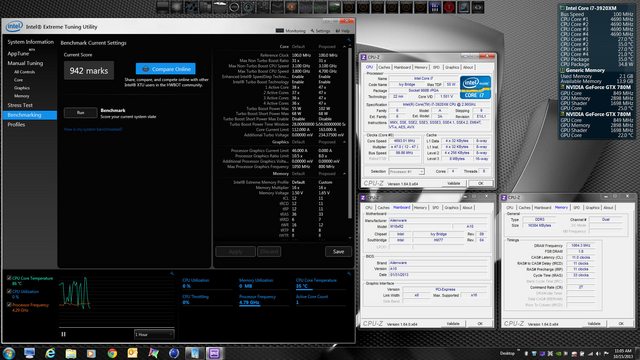Open the Monitoring panel icon
Image resolution: width=640 pixels, height=360 pixels.
click(x=280, y=31)
